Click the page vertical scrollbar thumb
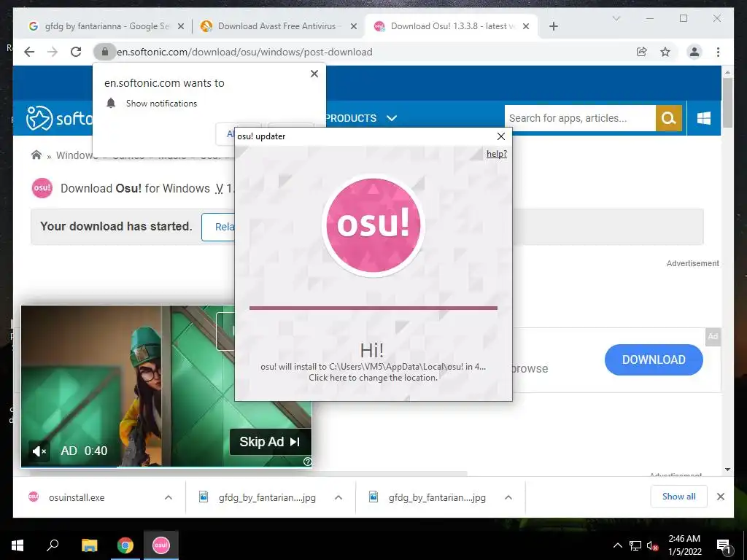747x560 pixels. tap(727, 102)
